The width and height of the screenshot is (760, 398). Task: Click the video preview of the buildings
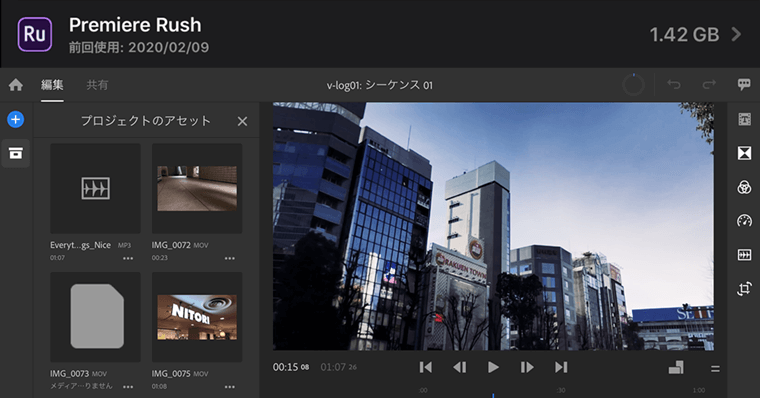coord(493,226)
